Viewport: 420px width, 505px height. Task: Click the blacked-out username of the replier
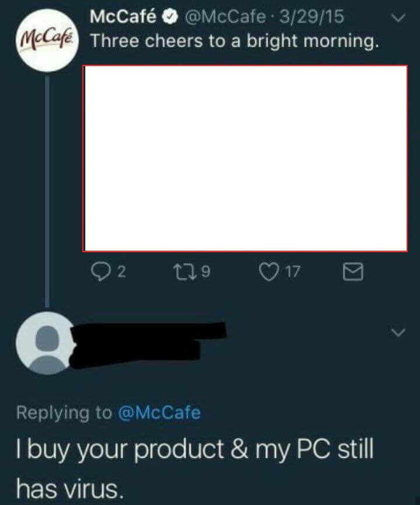pos(148,345)
